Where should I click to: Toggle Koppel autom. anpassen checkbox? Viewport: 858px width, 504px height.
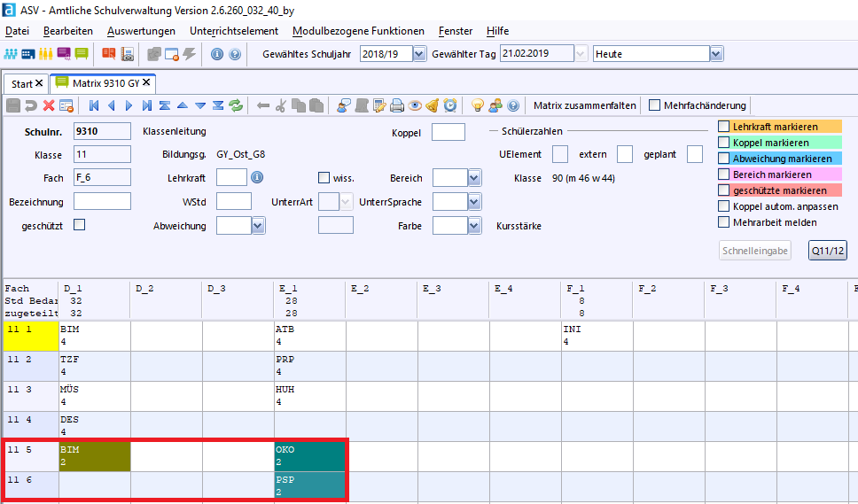pyautogui.click(x=723, y=206)
